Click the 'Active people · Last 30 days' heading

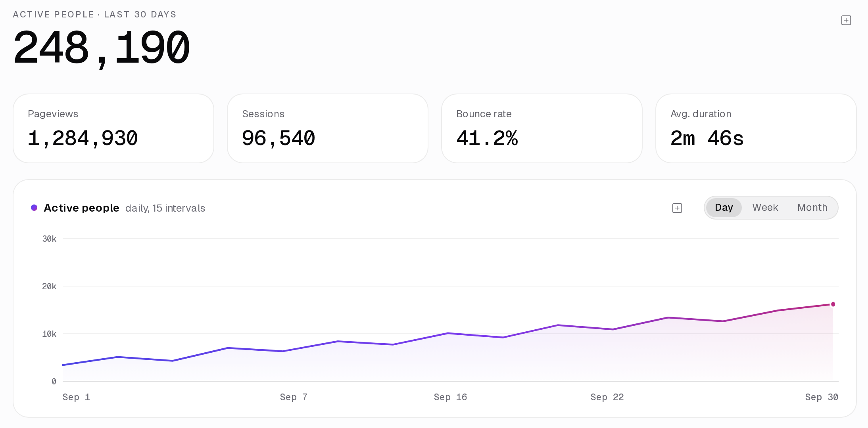pos(94,15)
